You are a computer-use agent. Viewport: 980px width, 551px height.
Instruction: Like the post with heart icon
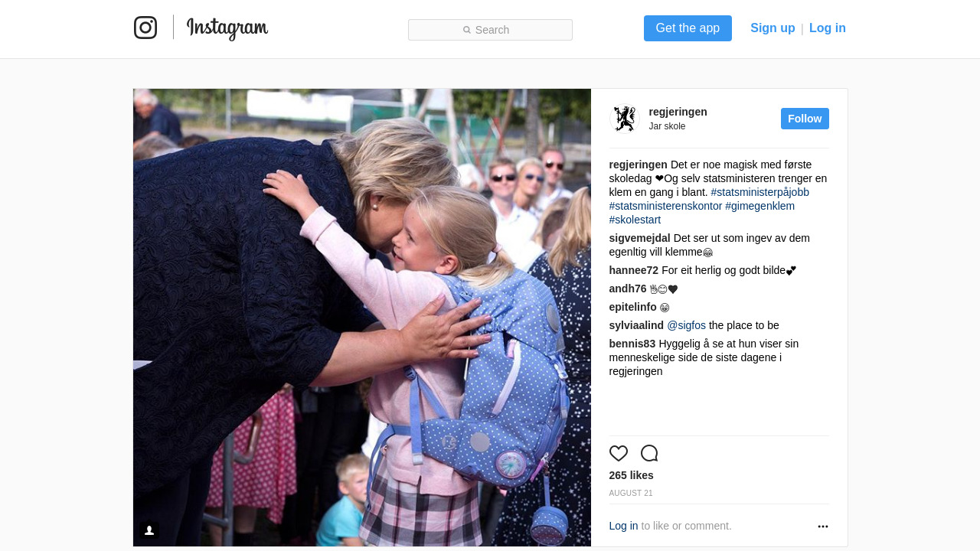[x=619, y=453]
